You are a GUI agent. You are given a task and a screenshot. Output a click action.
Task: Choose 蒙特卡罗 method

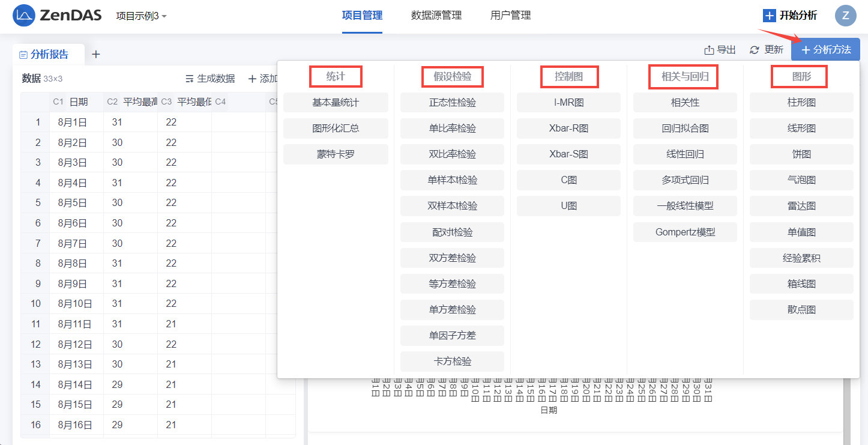[336, 154]
